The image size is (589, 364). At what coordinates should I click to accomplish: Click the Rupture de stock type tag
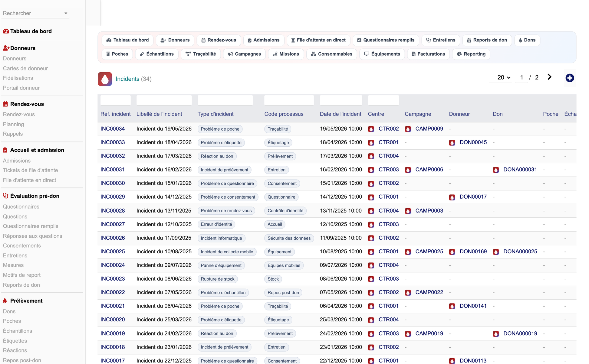218,279
